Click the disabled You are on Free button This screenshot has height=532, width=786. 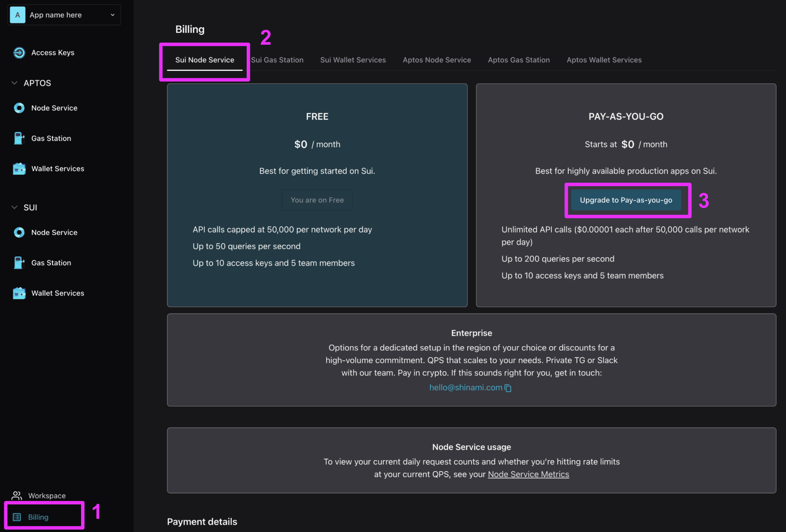[x=317, y=200]
